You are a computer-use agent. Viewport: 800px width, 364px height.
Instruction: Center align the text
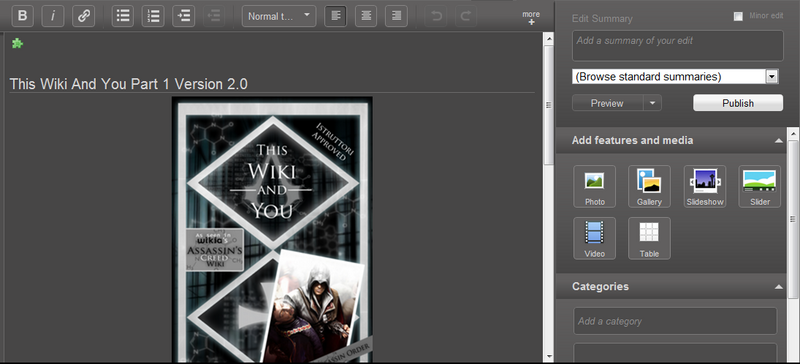click(x=366, y=16)
